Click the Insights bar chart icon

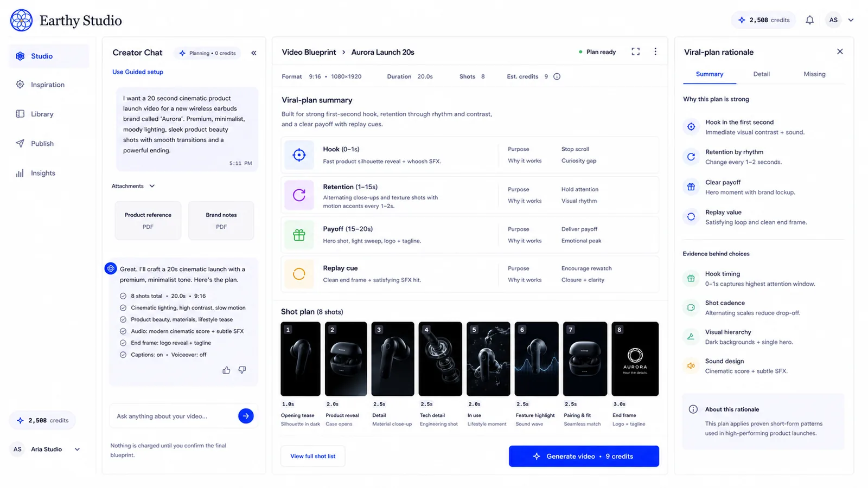20,173
